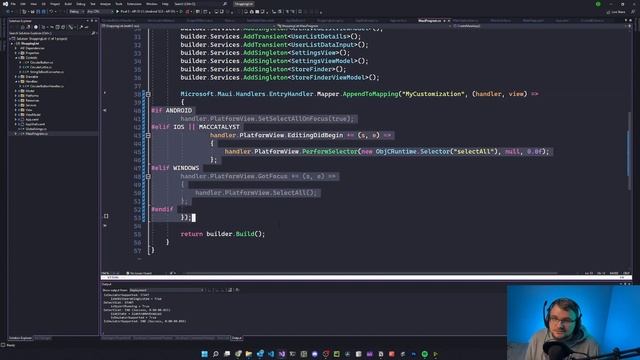Select the Services folder
This screenshot has width=640, height=360.
coord(31,105)
